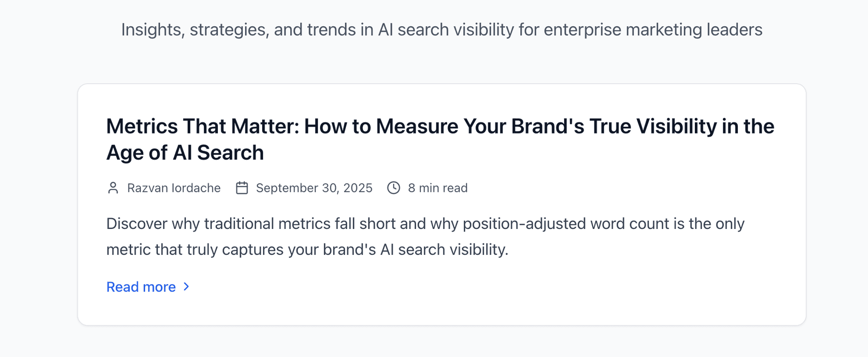Select author name Razvan Iordache
Image resolution: width=868 pixels, height=357 pixels.
point(174,188)
